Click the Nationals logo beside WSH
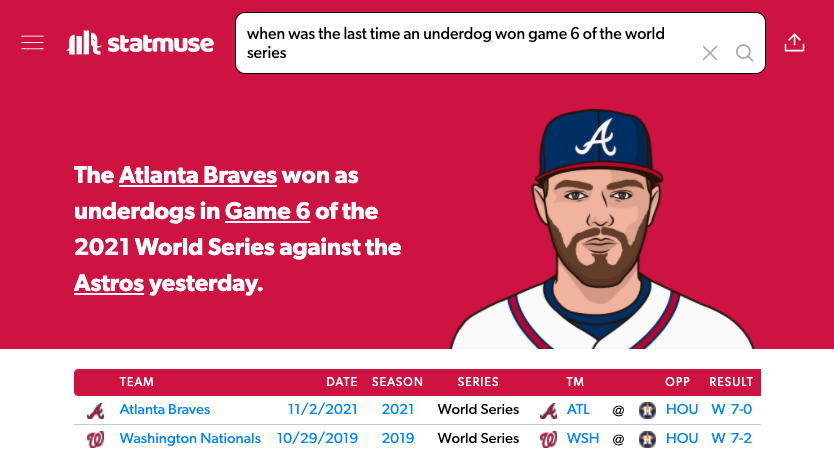This screenshot has height=452, width=834. pos(548,439)
